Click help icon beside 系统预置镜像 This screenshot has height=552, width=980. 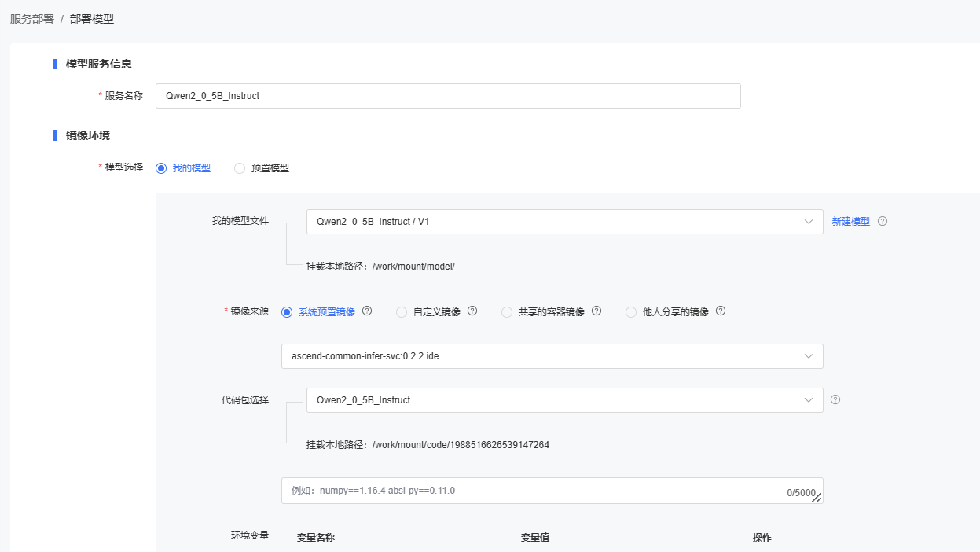(367, 311)
